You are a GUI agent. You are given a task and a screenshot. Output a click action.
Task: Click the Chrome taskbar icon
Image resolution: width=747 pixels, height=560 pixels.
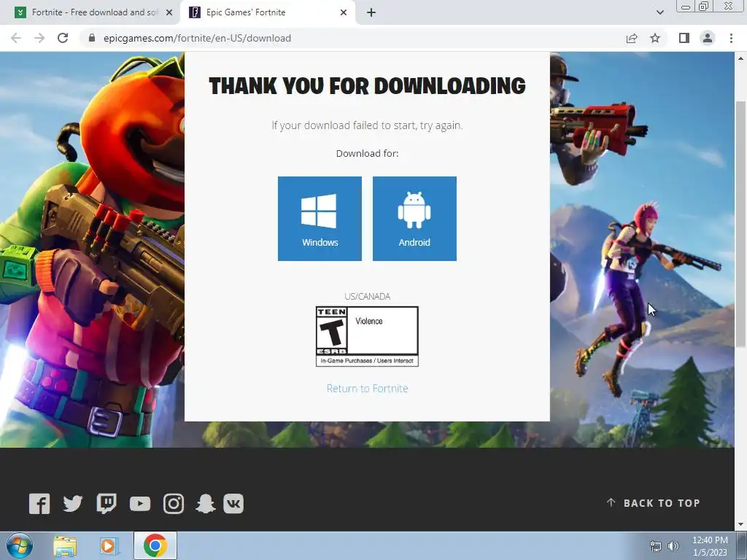coord(155,545)
